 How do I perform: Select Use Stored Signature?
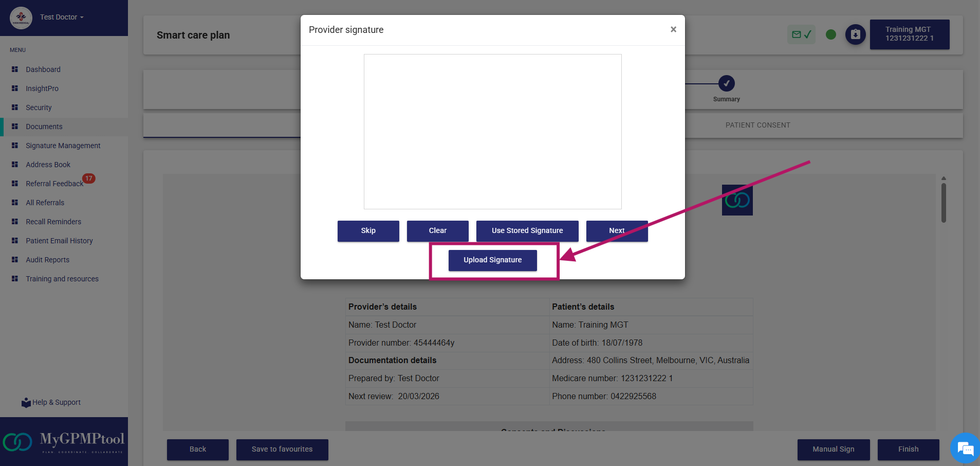pos(527,230)
